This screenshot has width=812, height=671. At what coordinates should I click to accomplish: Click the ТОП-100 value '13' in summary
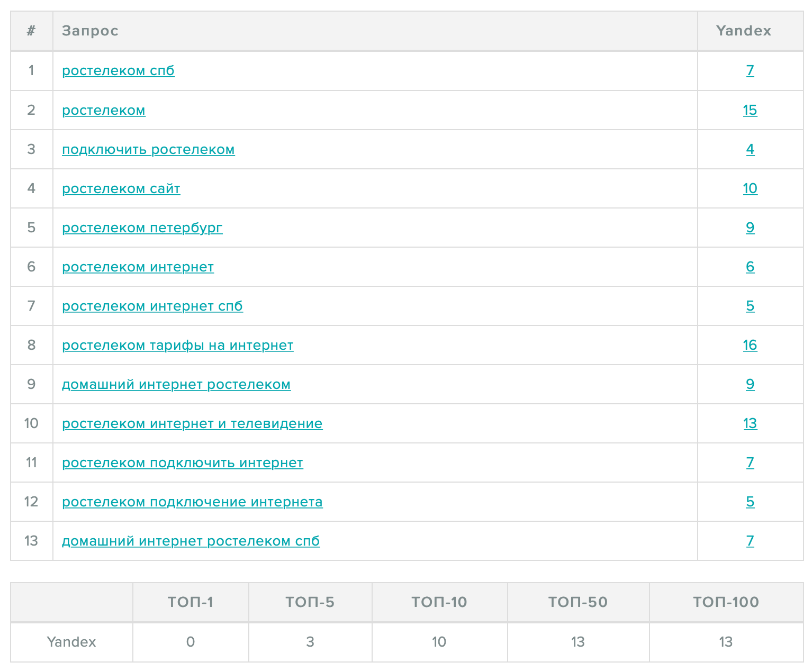tap(726, 642)
